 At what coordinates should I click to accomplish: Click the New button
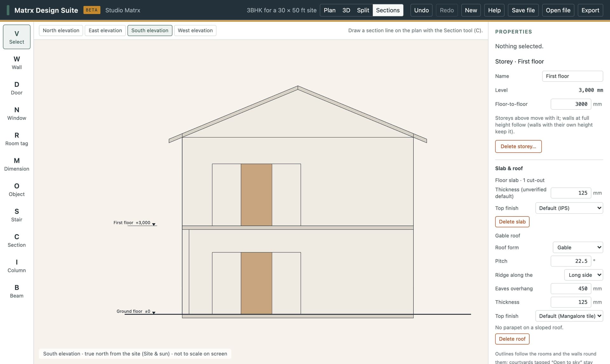[x=471, y=10]
